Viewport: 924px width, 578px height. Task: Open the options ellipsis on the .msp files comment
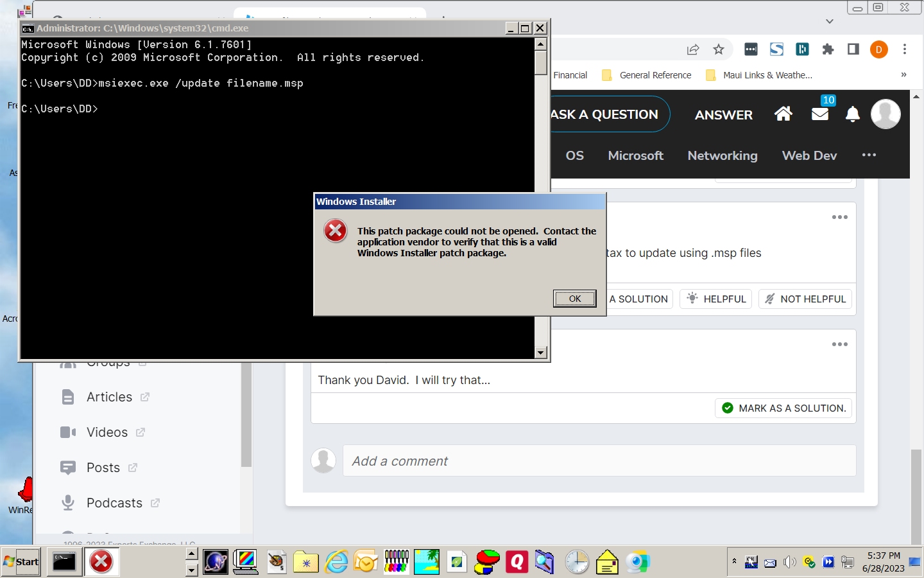(840, 217)
